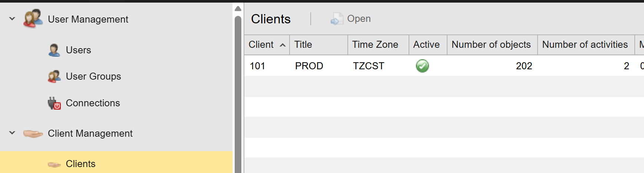Click the green Active checkmark for client 101

[x=422, y=66]
